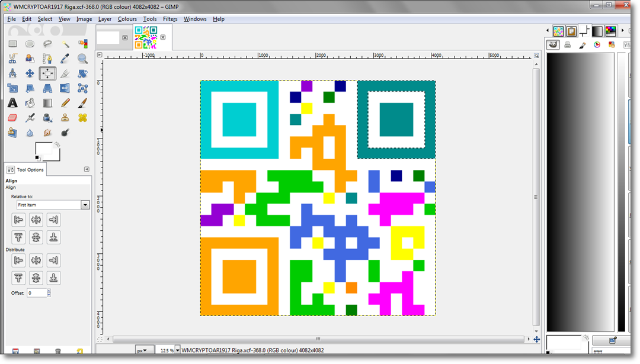This screenshot has width=640, height=364.
Task: Select the Paths pen tool
Action: (47, 59)
